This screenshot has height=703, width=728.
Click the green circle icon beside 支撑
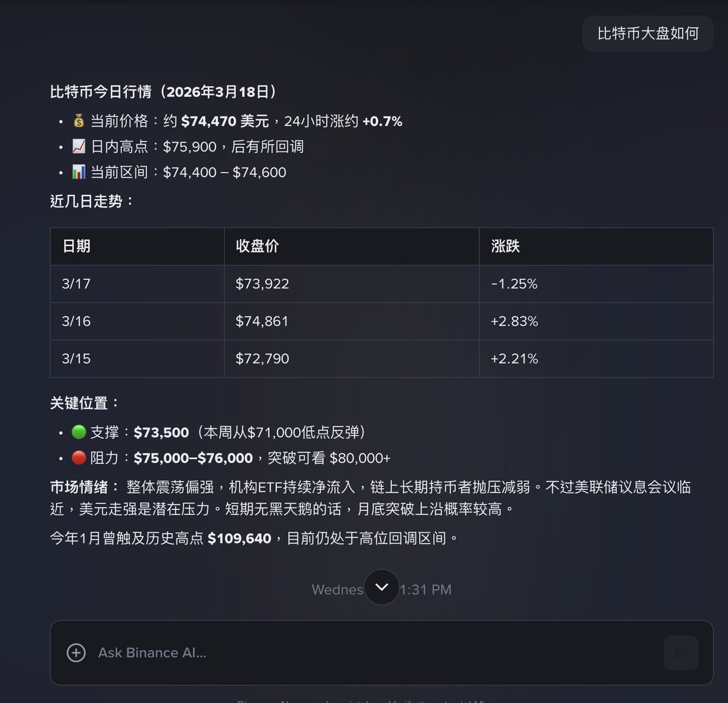pyautogui.click(x=79, y=432)
